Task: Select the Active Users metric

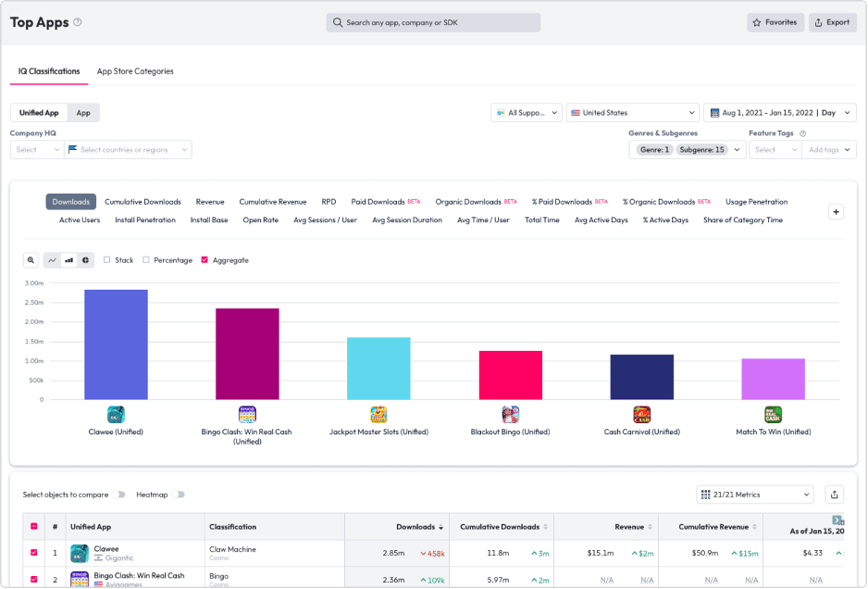Action: (x=80, y=220)
